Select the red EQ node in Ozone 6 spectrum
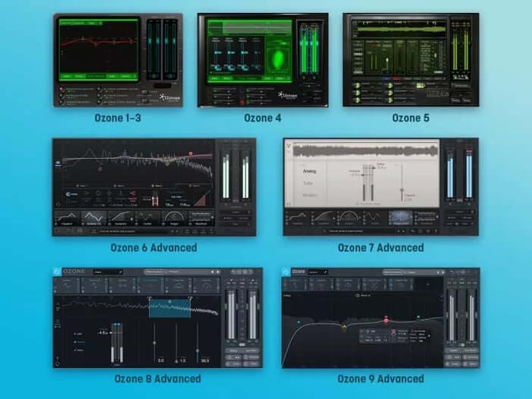This screenshot has height=399, width=532. pos(191,154)
